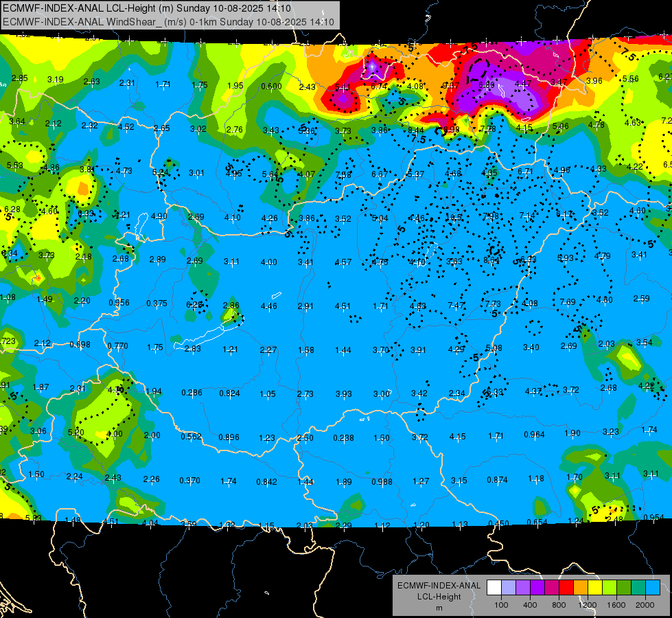The image size is (672, 618).
Task: Click the shear value "5.56"
Action: pyautogui.click(x=630, y=79)
